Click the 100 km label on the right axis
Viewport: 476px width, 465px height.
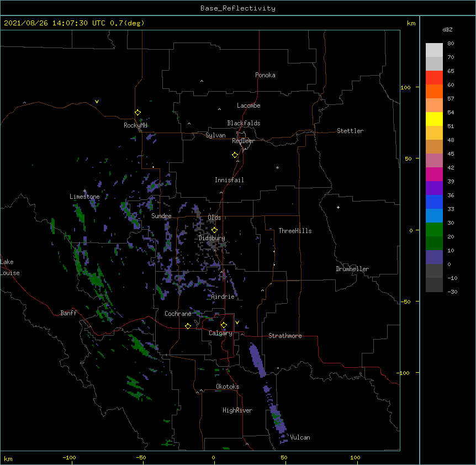pos(405,87)
